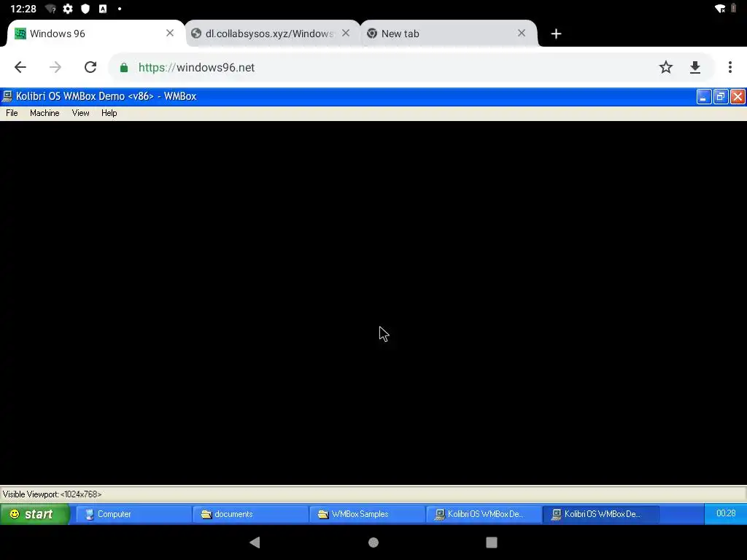747x560 pixels.
Task: Bookmark the page with the star icon
Action: click(666, 67)
